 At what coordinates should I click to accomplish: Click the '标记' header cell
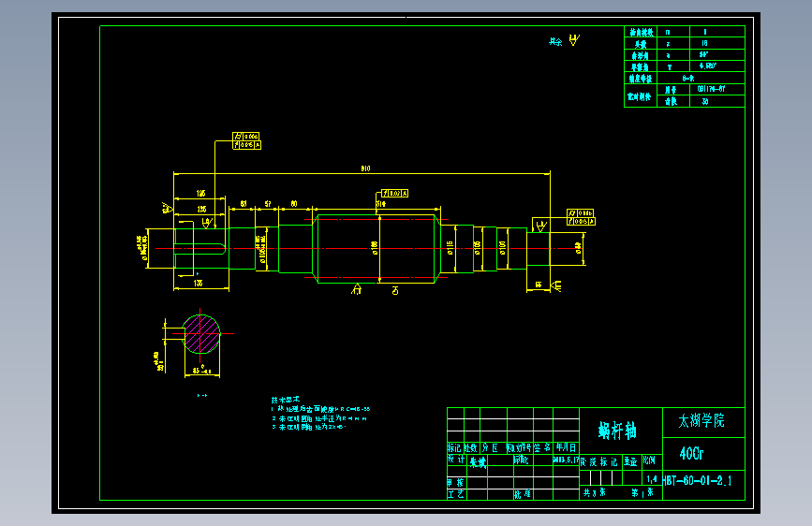(x=454, y=447)
